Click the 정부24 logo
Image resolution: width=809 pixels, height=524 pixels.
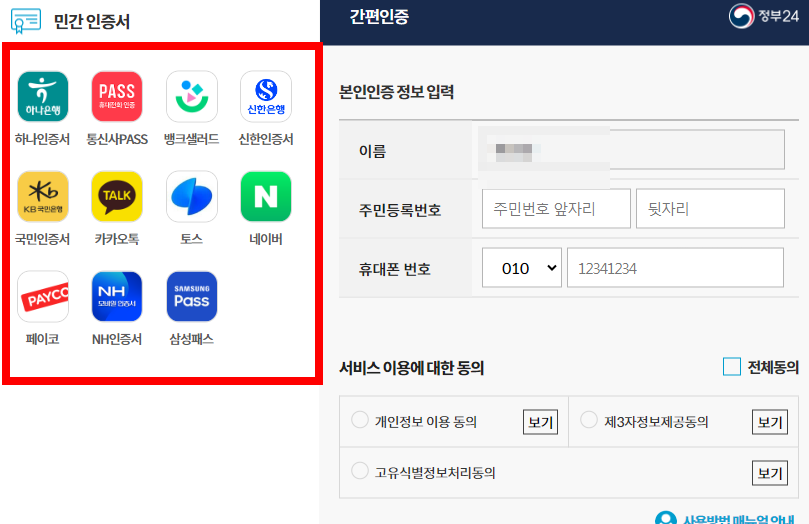(x=764, y=16)
